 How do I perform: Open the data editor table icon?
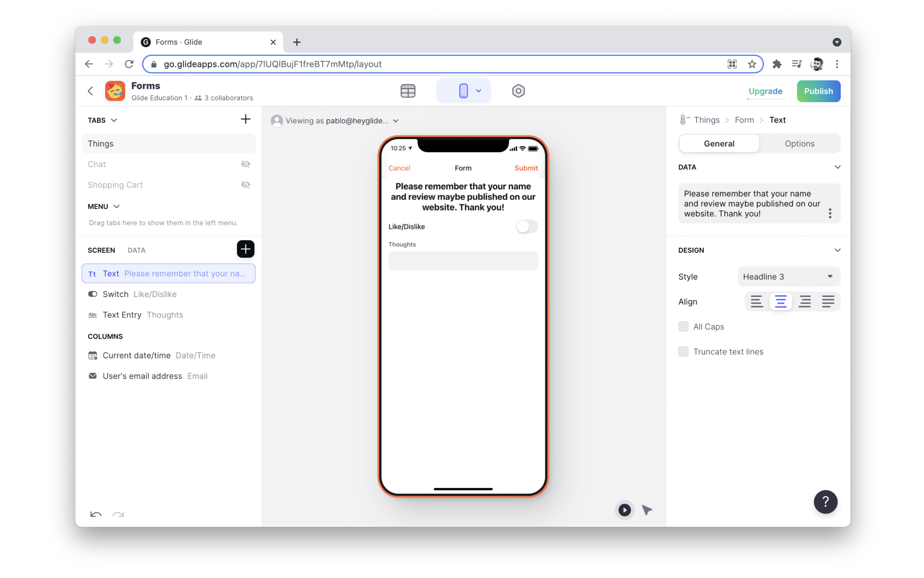408,91
